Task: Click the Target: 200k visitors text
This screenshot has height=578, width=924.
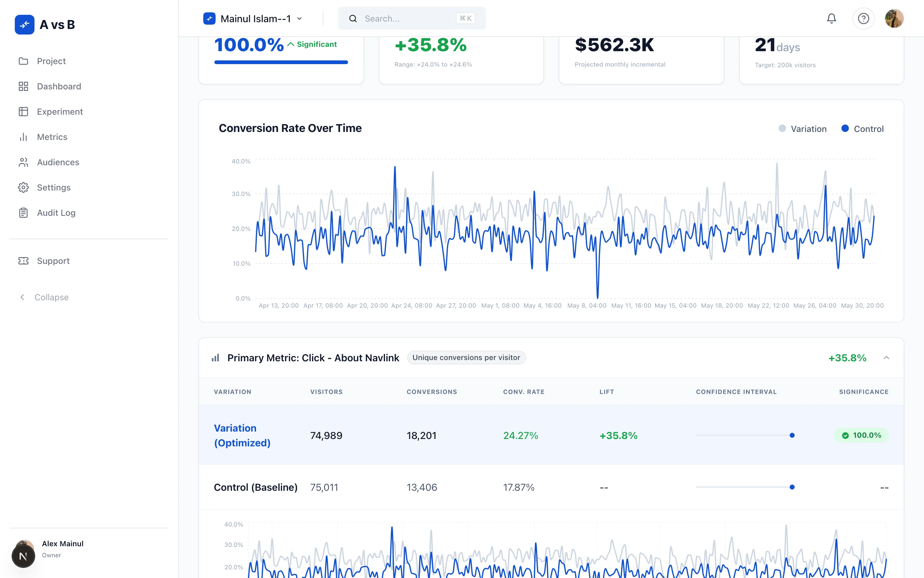Action: (785, 65)
